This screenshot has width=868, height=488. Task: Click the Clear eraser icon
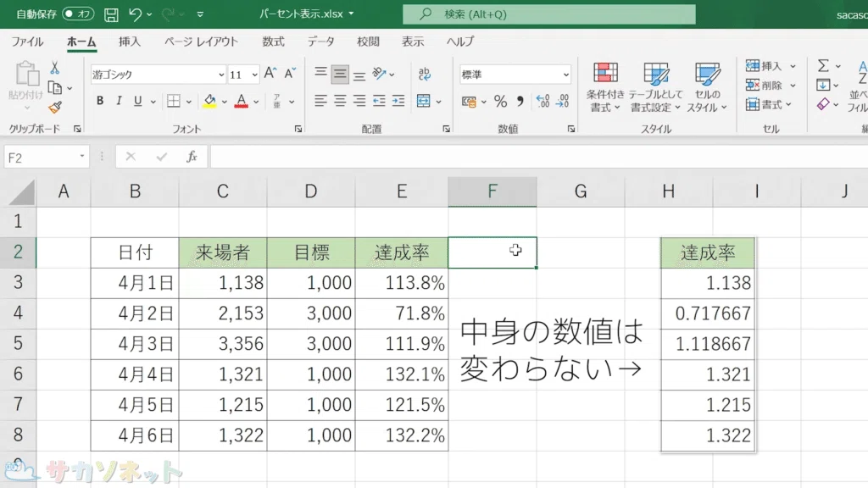(x=823, y=104)
